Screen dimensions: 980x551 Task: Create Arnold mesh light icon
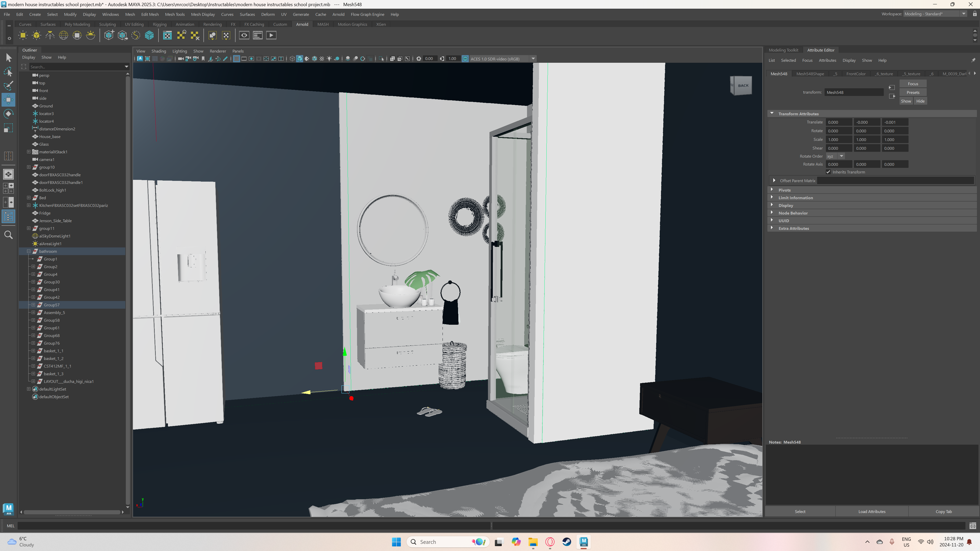pos(36,35)
